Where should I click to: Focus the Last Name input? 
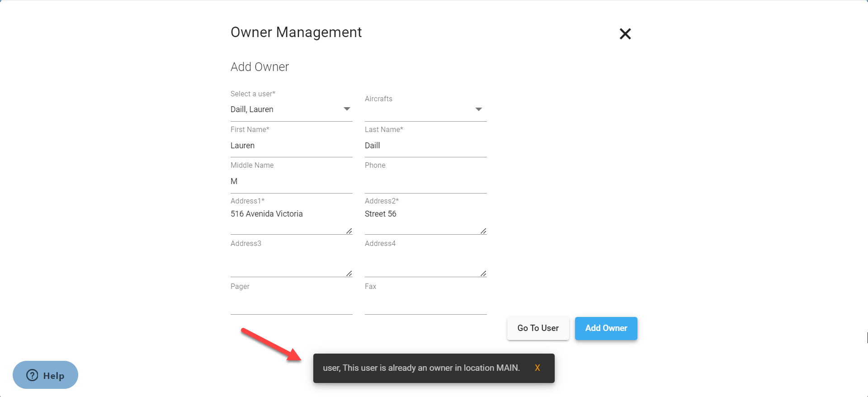(425, 146)
